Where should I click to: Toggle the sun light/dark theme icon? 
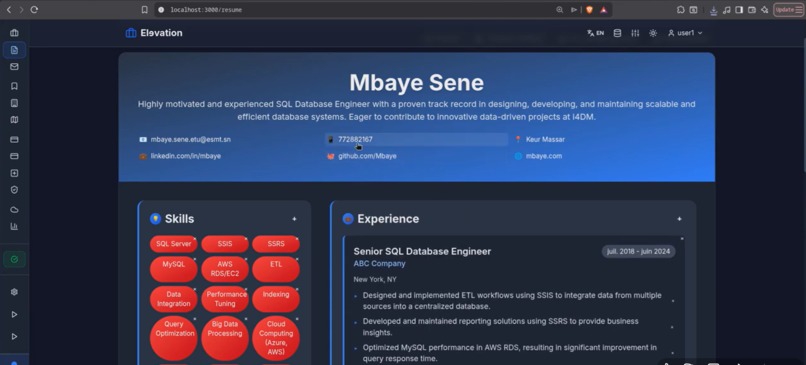pyautogui.click(x=653, y=33)
